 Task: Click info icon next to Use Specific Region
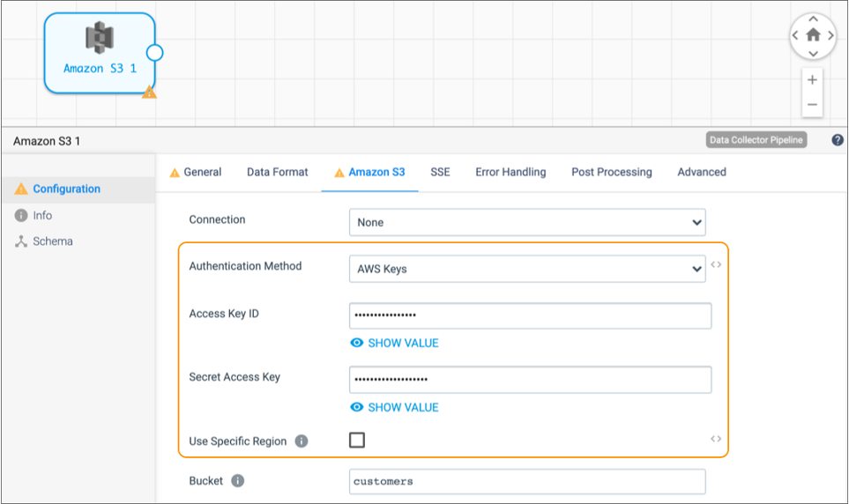point(301,441)
